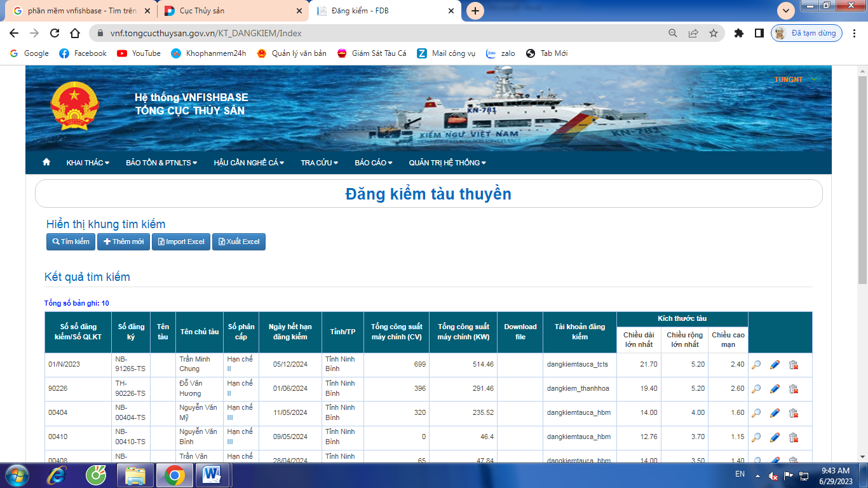Screen dimensions: 868x488
Task: Click the Tổng số bản ghi: 10 text
Action: tap(77, 303)
